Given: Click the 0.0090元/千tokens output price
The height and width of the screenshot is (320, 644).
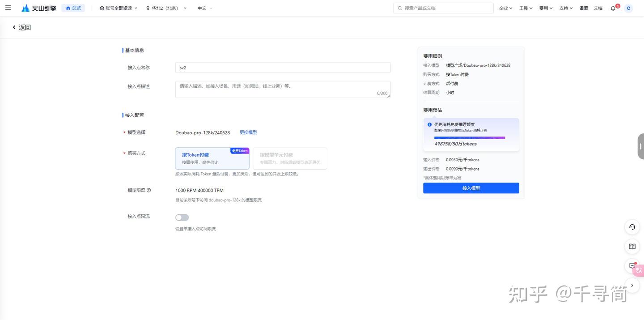Looking at the screenshot, I should [x=462, y=169].
